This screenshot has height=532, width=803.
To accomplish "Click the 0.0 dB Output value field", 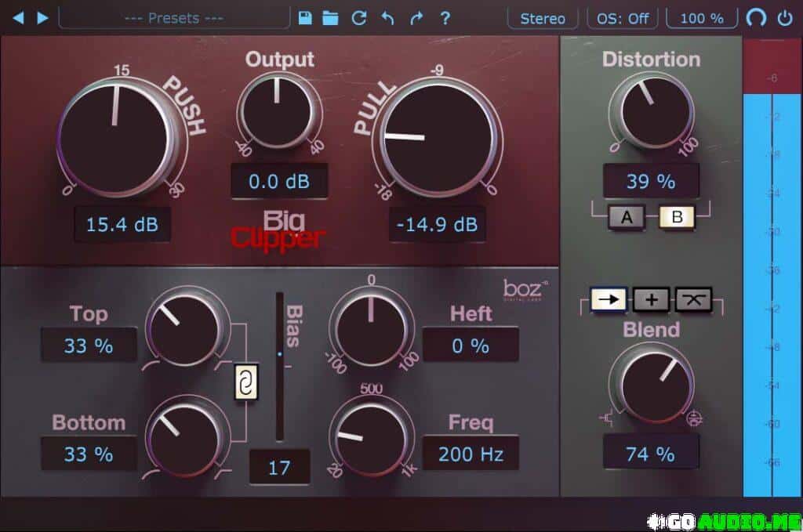I will click(279, 181).
